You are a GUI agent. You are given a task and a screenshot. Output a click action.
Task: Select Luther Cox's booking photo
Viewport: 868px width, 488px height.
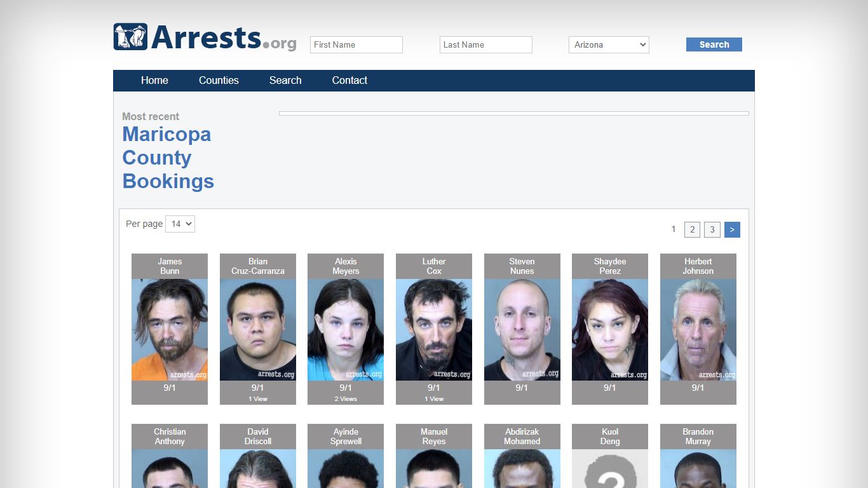(x=434, y=330)
